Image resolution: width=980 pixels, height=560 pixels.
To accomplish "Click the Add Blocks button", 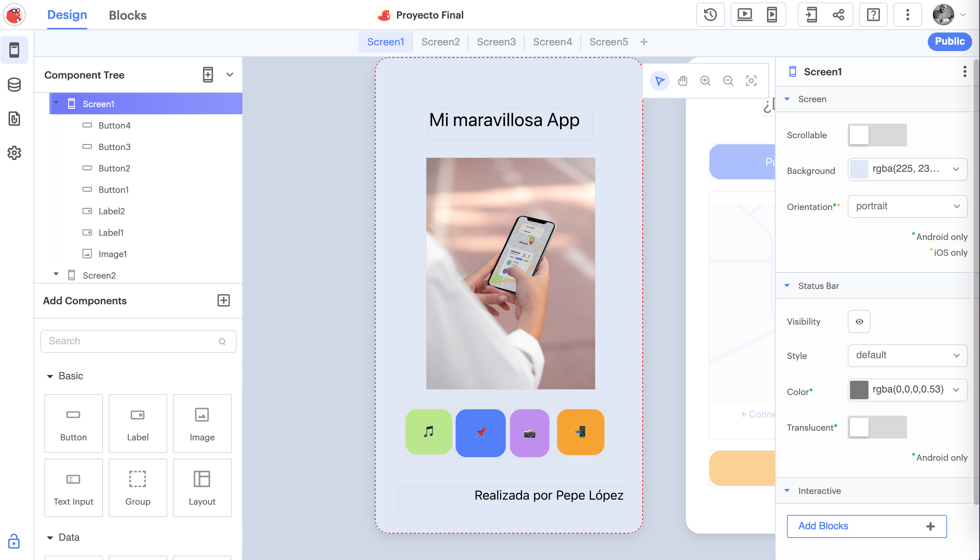I will [866, 526].
